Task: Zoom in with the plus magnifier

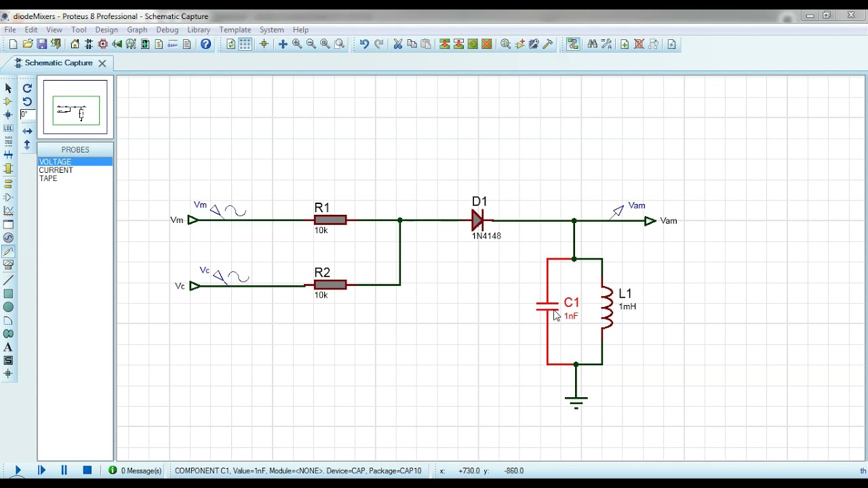Action: 297,44
